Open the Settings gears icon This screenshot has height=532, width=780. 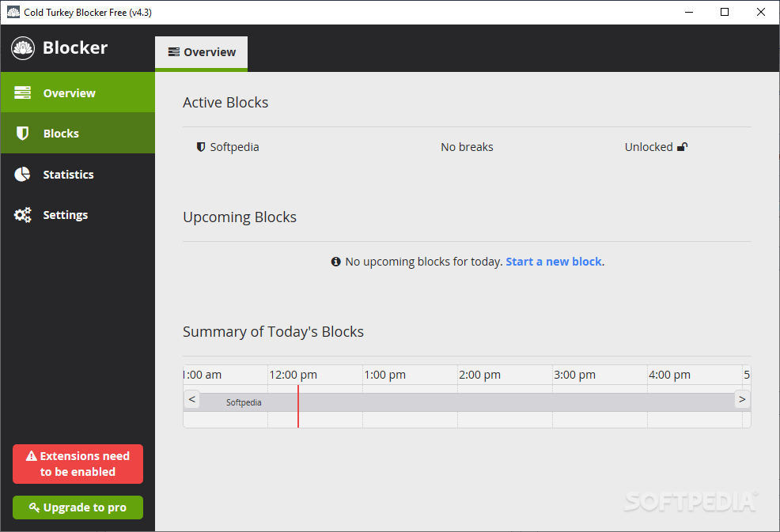coord(22,214)
